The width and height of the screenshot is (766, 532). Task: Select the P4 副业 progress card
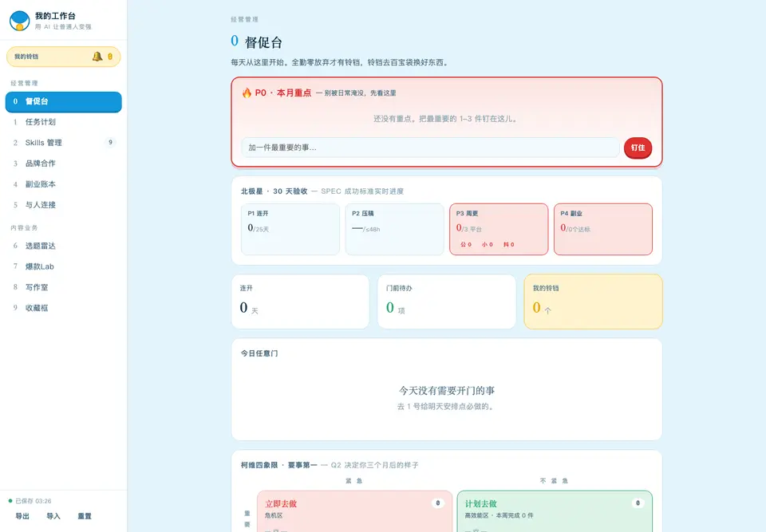603,229
